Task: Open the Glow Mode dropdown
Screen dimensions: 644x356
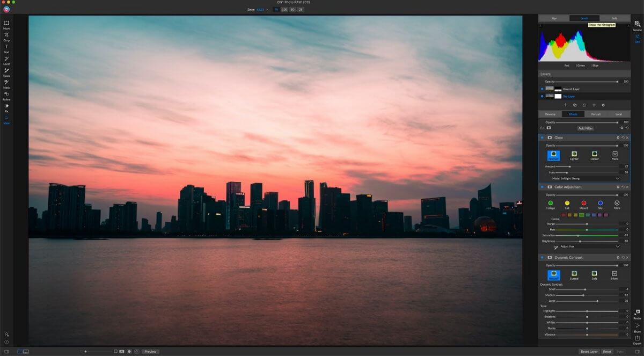Action: (x=586, y=178)
